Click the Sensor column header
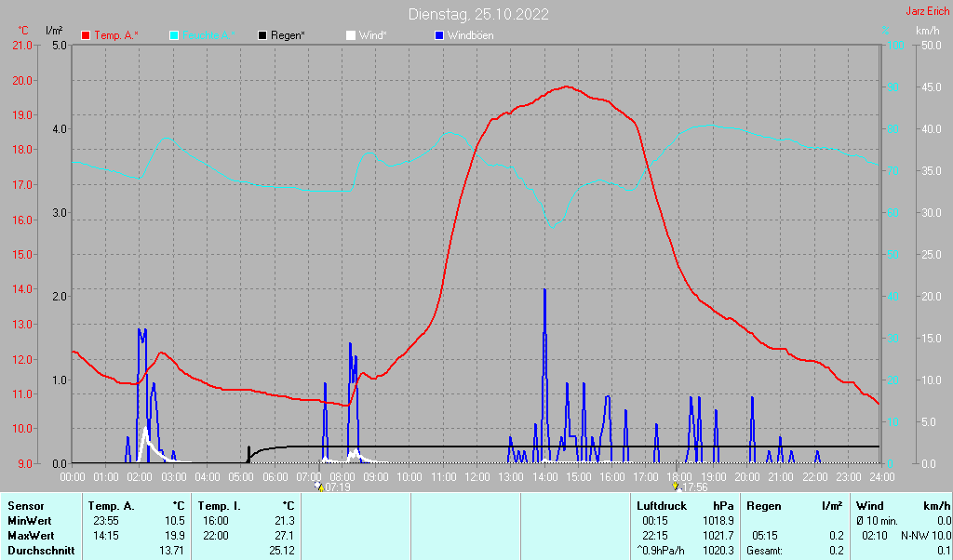This screenshot has width=953, height=560. 25,505
